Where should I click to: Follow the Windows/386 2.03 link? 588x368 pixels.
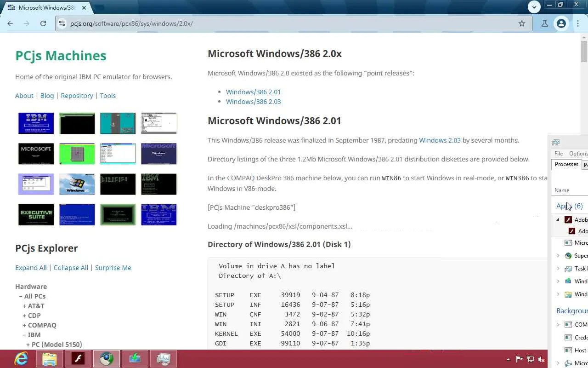253,102
